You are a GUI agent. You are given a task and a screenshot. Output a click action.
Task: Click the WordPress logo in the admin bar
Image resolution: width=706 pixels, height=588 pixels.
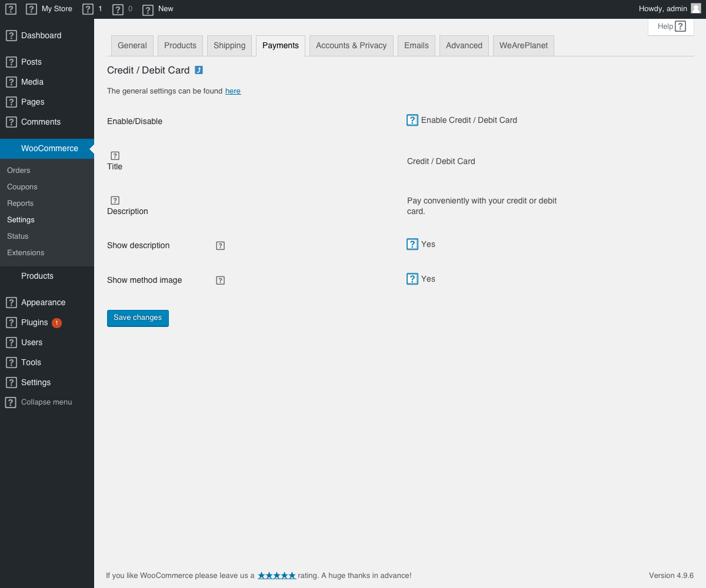[x=10, y=9]
